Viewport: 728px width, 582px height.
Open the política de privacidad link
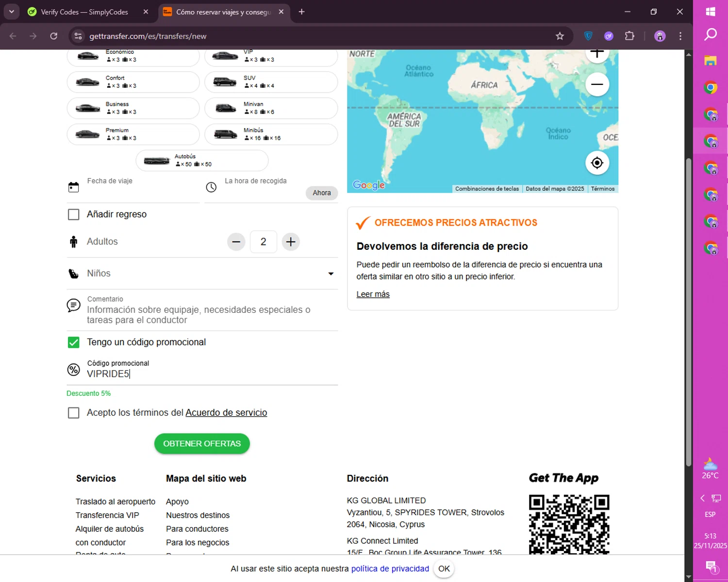tap(390, 568)
